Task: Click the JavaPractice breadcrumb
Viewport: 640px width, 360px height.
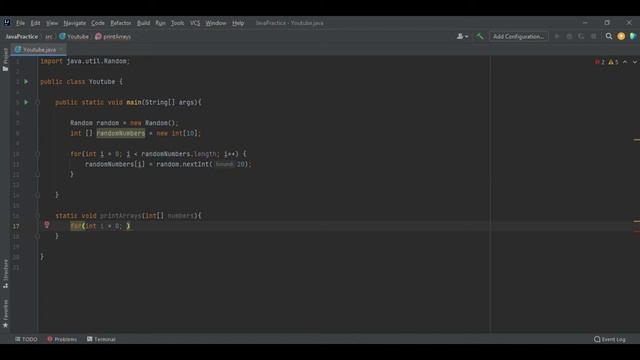Action: pyautogui.click(x=22, y=37)
